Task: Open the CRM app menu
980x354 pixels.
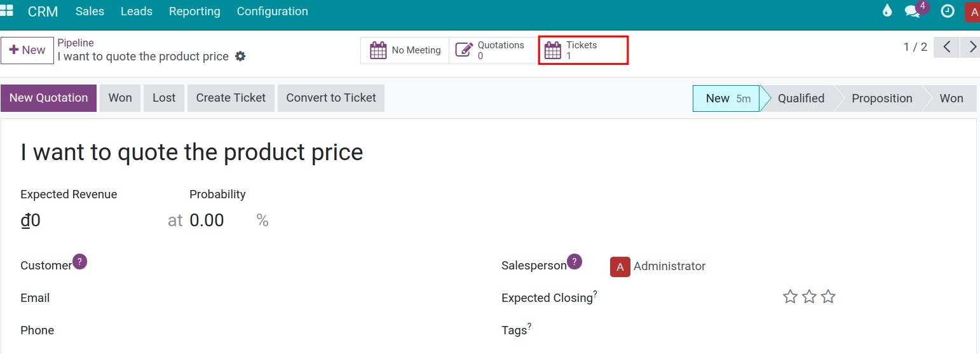Action: coord(43,11)
